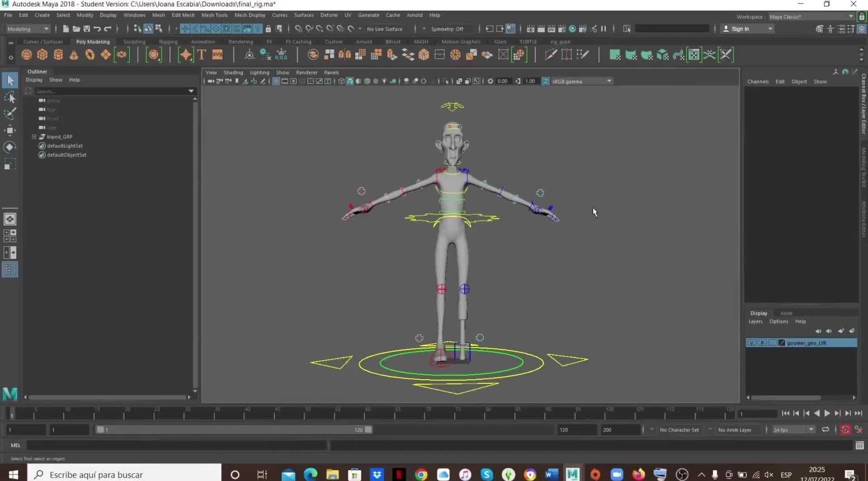Switch to the Anim layer tab
Image resolution: width=868 pixels, height=481 pixels.
point(786,313)
